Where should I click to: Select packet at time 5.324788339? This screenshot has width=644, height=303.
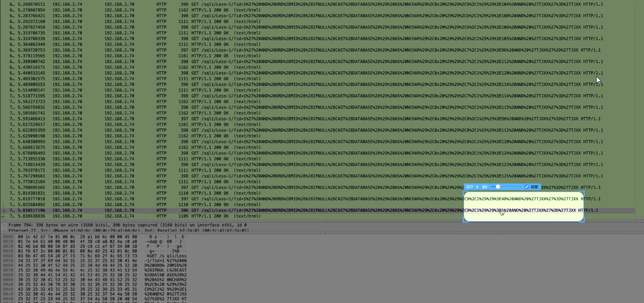[x=318, y=38]
